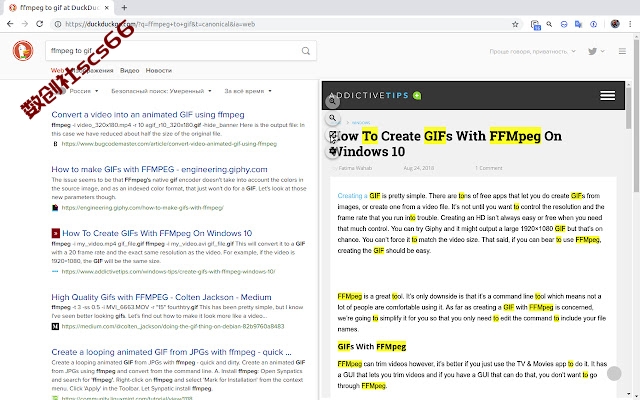This screenshot has width=640, height=400.
Task: Open the engineering.giphy.com result URL
Action: point(142,207)
